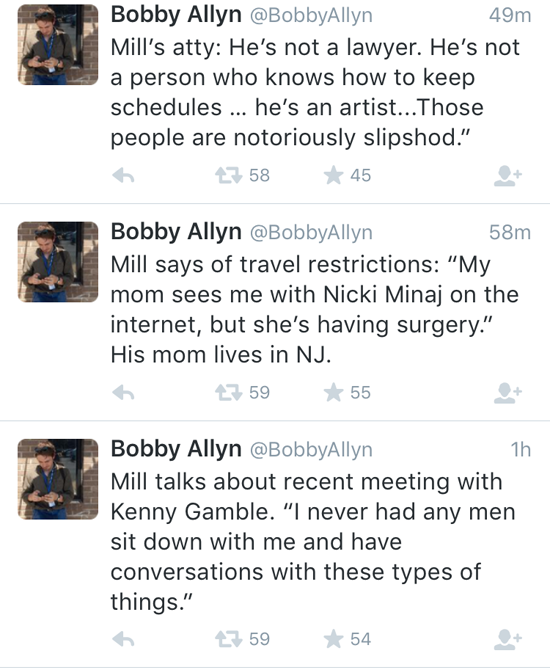Reply to the 49m 'Mill's atty' tweet
The height and width of the screenshot is (670, 550).
click(x=123, y=175)
